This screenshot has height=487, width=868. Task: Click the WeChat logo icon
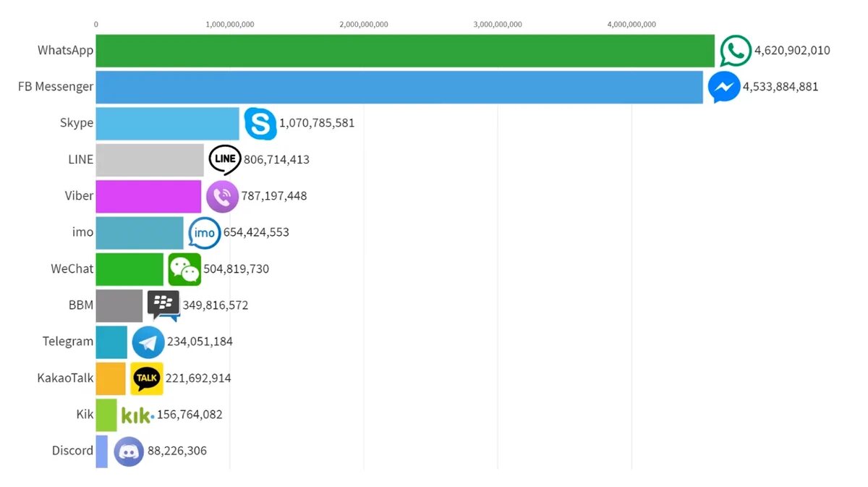tap(184, 269)
